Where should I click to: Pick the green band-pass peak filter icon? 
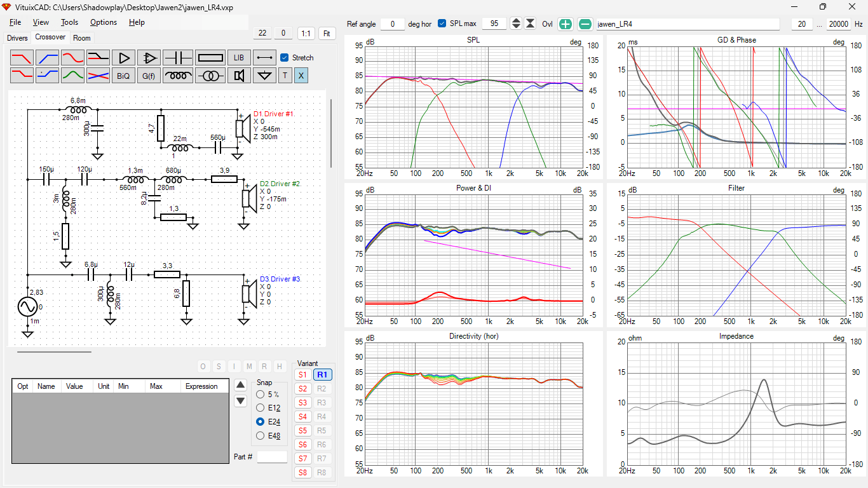tap(72, 76)
